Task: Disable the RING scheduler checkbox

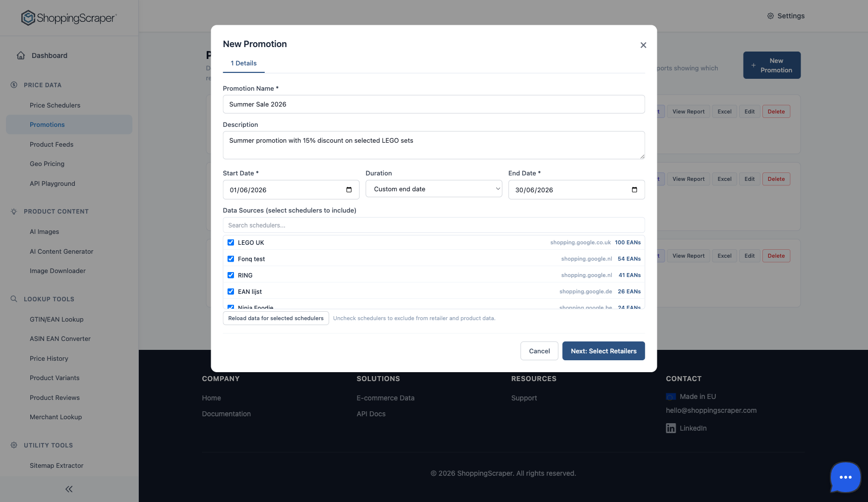Action: coord(231,275)
